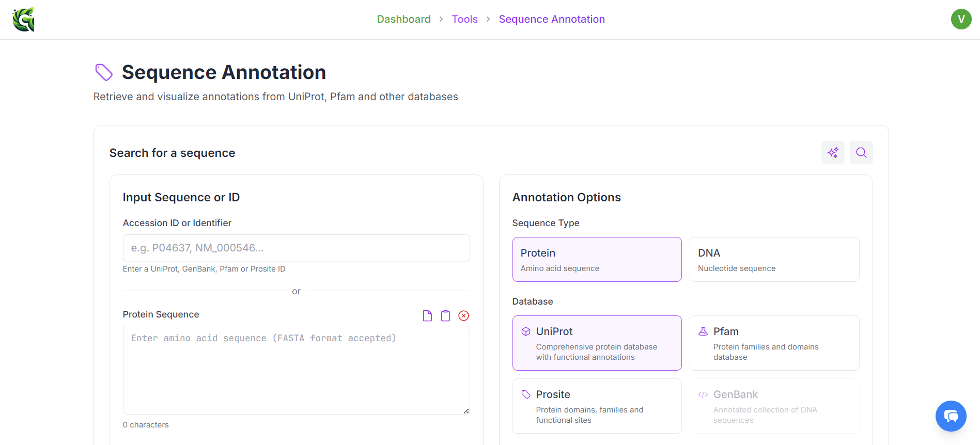Choose the Pfam database option
Image resolution: width=980 pixels, height=445 pixels.
(x=774, y=343)
